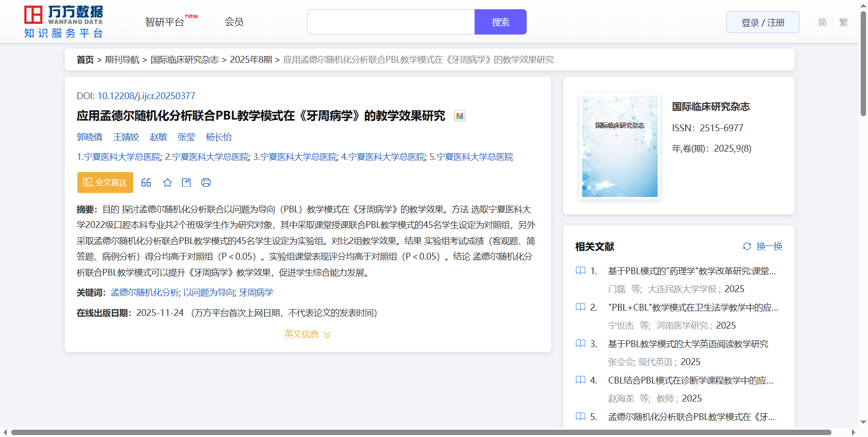Click the quote citation icon
This screenshot has height=437, width=868.
click(146, 183)
